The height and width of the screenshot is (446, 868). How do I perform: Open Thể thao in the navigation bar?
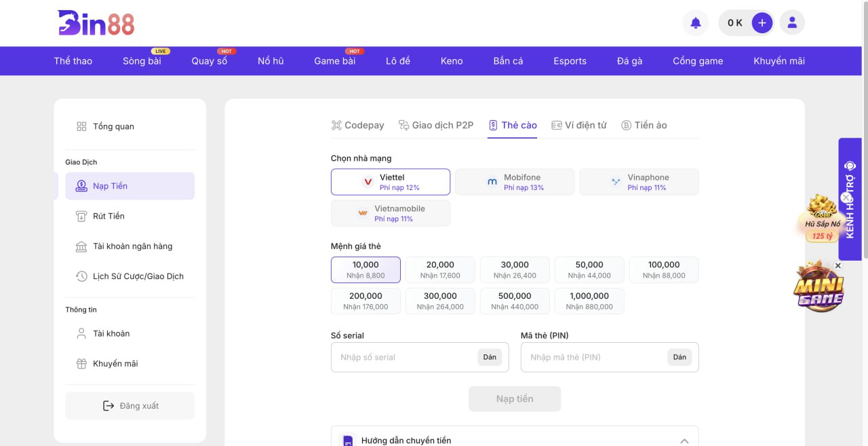[x=73, y=61]
